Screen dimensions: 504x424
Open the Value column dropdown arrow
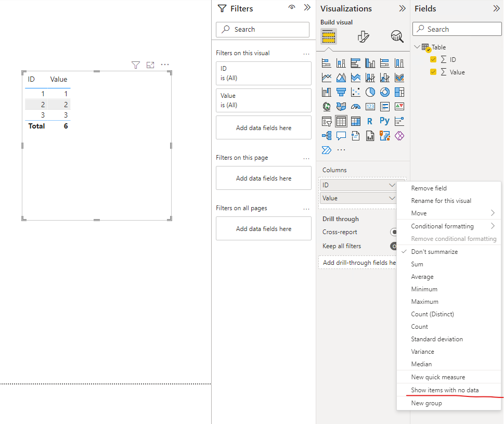pyautogui.click(x=392, y=198)
